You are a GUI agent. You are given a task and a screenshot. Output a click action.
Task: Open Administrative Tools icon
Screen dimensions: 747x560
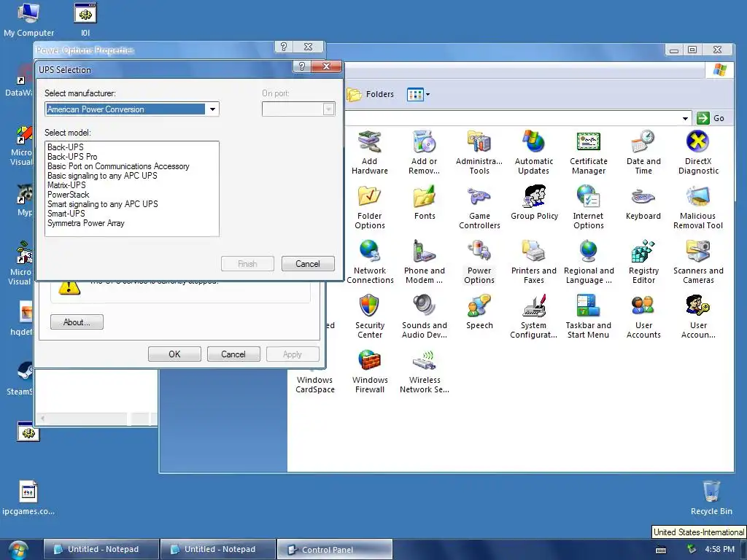click(x=479, y=152)
